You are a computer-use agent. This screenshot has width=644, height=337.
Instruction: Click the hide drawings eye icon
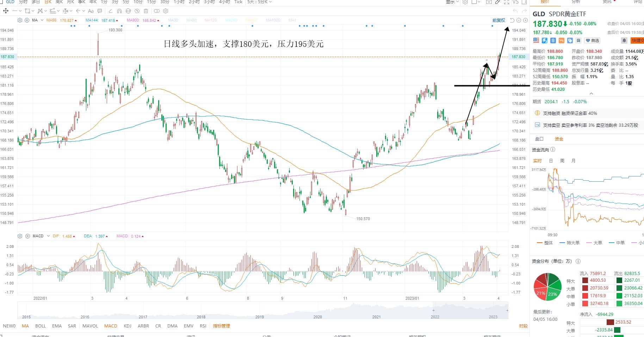[137, 11]
